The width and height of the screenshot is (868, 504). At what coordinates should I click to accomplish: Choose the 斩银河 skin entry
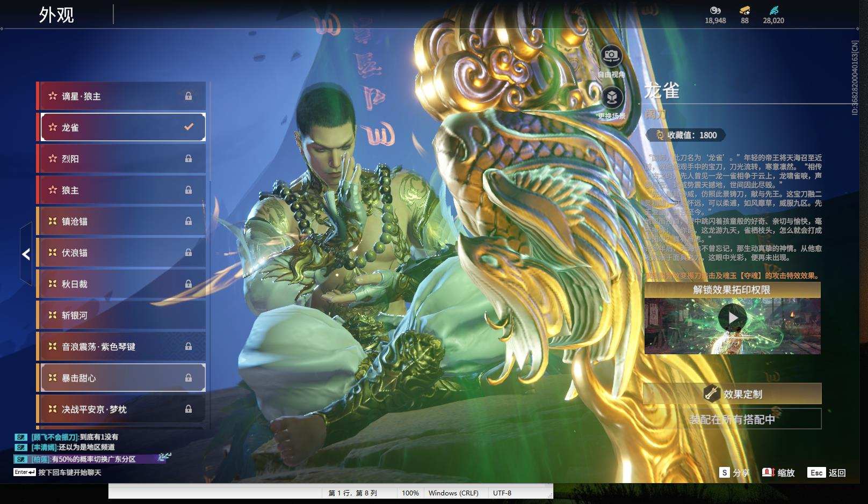click(x=121, y=315)
